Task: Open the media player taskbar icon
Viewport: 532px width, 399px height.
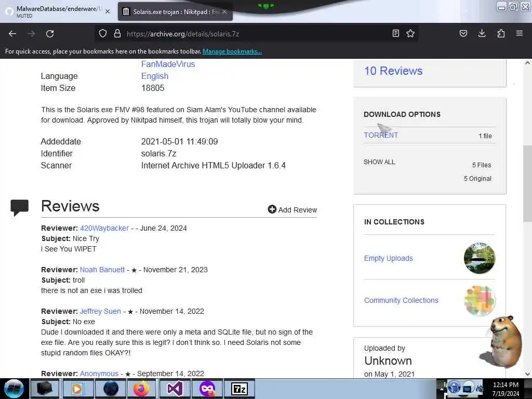Action: tap(77, 389)
